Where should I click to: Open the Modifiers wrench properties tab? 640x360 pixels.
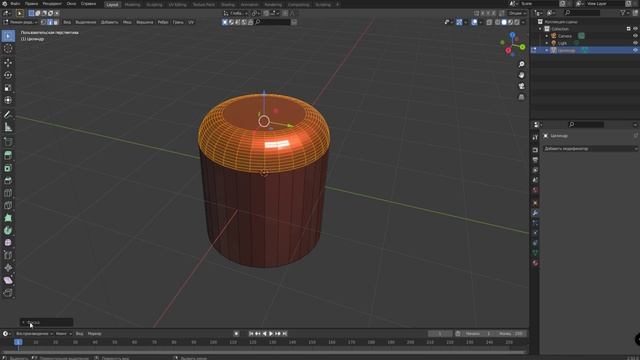pos(535,213)
